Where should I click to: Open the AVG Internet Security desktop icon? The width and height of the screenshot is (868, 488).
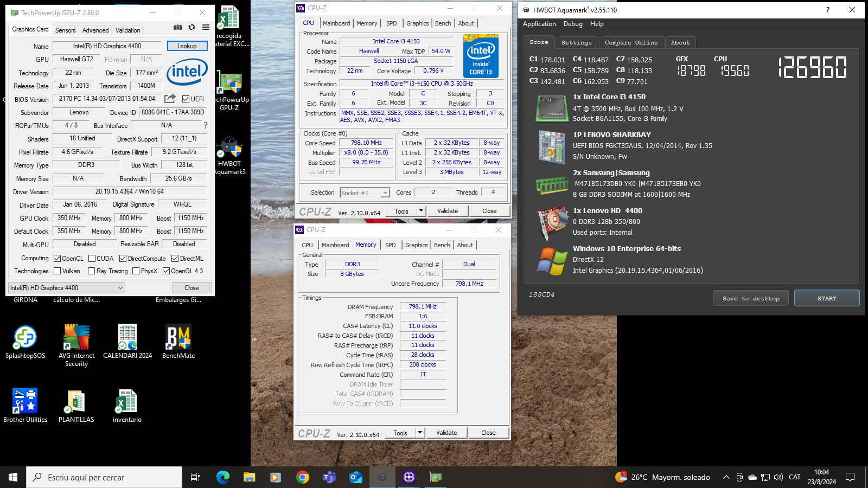[76, 345]
